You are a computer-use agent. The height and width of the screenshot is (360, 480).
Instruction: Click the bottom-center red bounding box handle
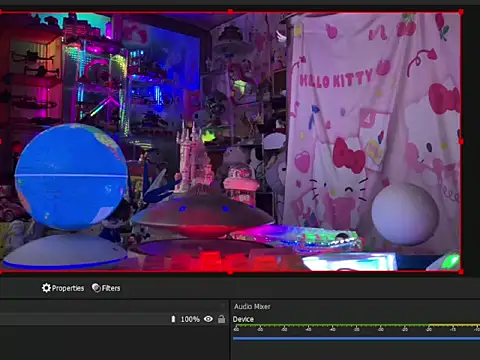230,272
